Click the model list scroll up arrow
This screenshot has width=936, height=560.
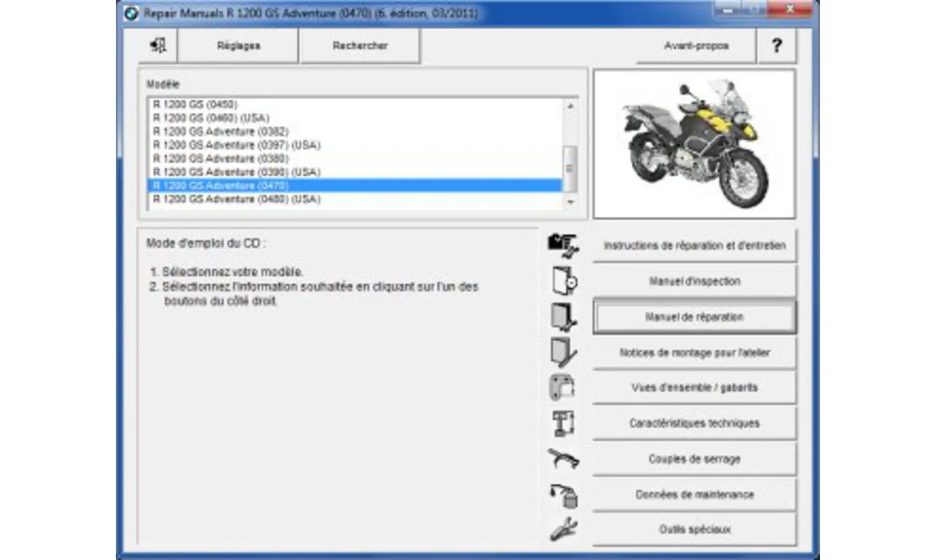tap(570, 106)
